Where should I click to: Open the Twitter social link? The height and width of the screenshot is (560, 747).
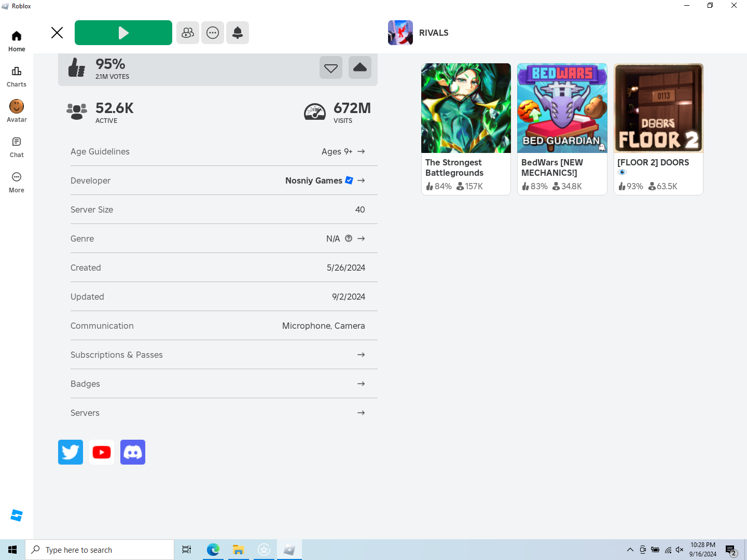(71, 452)
